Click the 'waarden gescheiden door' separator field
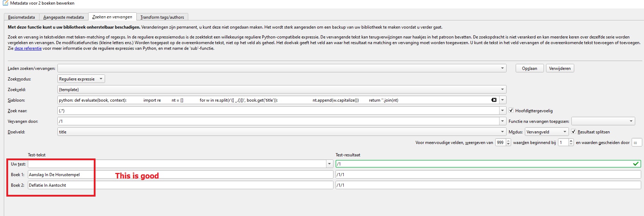The image size is (644, 216). 637,142
